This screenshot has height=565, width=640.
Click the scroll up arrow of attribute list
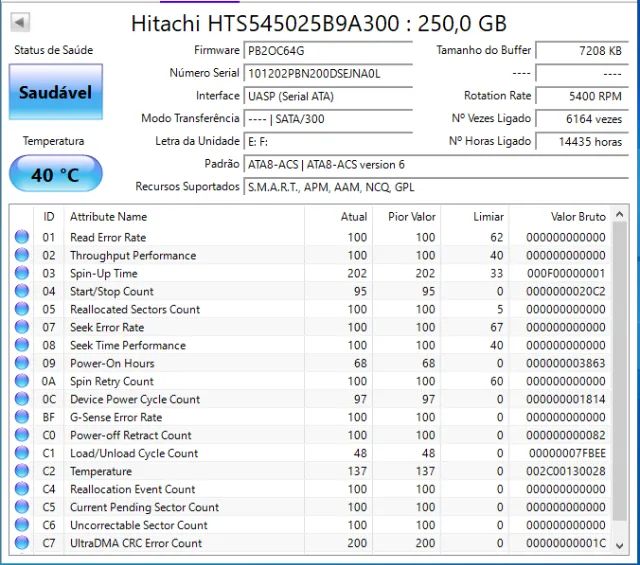(x=620, y=214)
